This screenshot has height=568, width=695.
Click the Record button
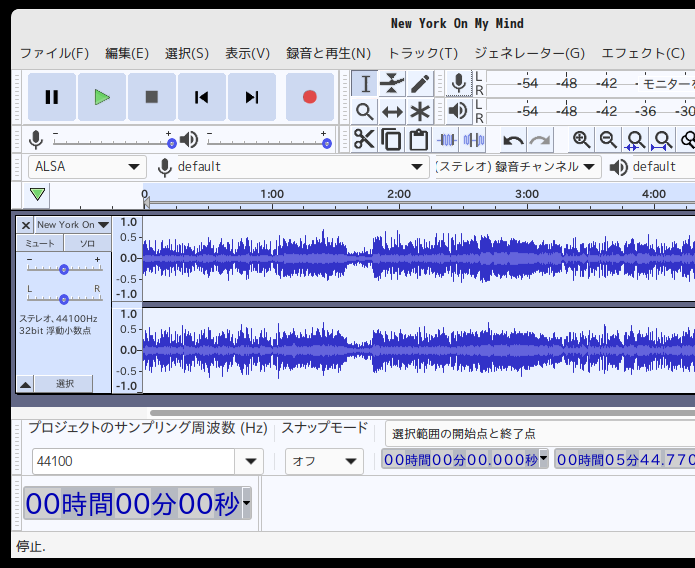coord(310,97)
